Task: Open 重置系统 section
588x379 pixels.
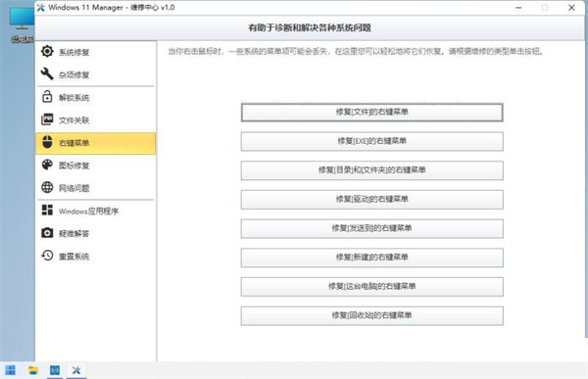Action: 96,256
